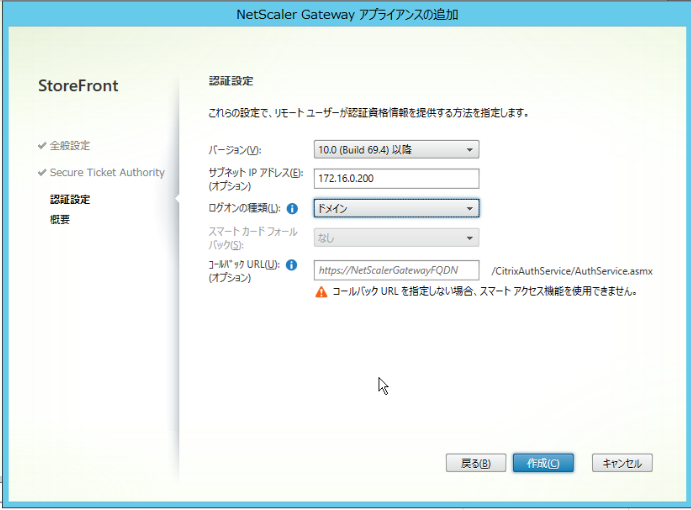Click the description sentence about リモート ユーザー
Viewport: 691px width, 510px height.
point(368,113)
